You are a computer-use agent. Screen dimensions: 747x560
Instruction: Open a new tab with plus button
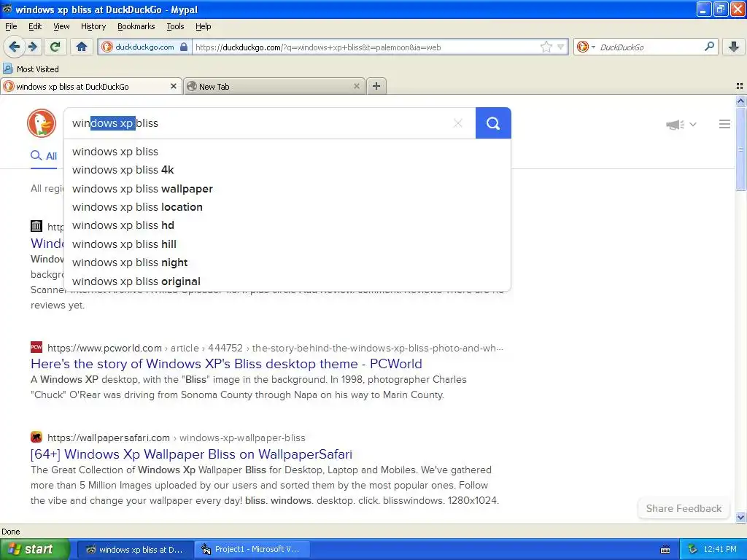pos(376,86)
